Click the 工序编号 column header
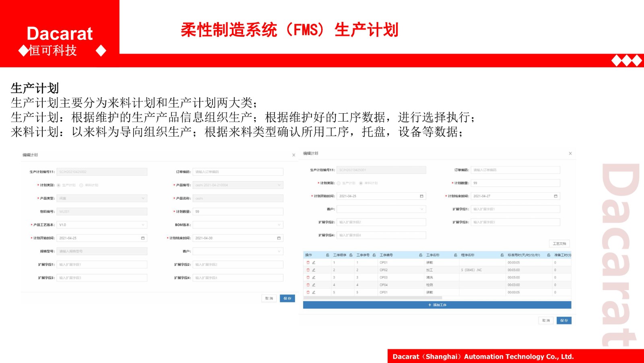Screen dimensions: 644x363 click(x=386, y=255)
